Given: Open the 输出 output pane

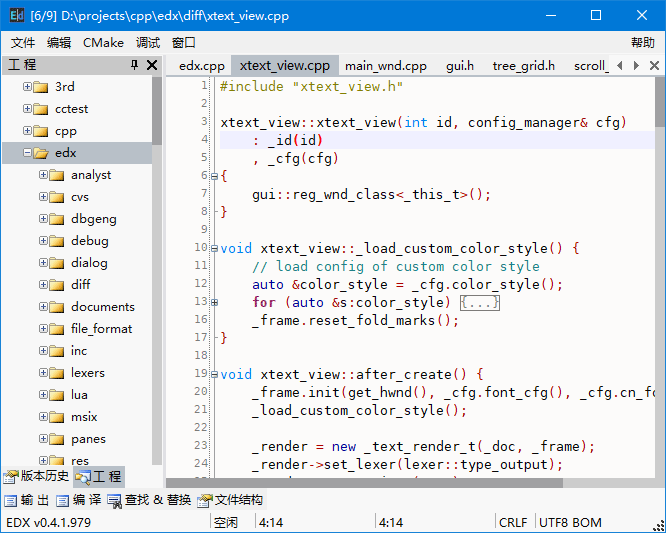Looking at the screenshot, I should (x=27, y=500).
